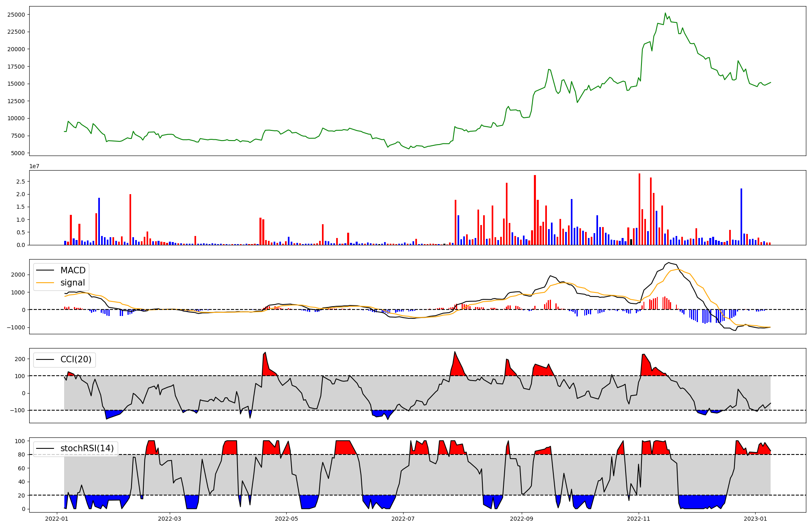The image size is (812, 528).
Task: Click the 200 CCI axis tick label
Action: click(x=20, y=359)
